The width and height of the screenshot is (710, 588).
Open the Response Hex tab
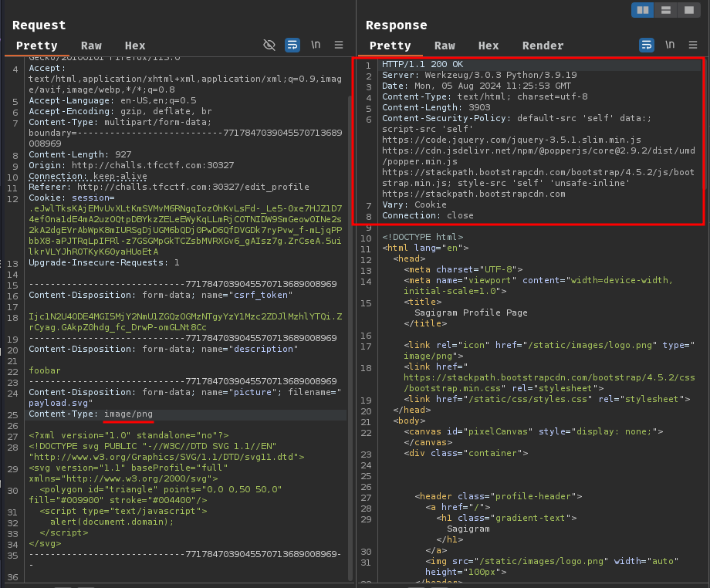point(488,46)
